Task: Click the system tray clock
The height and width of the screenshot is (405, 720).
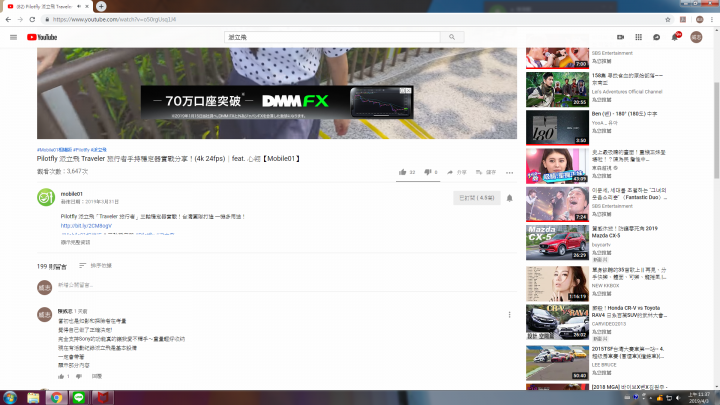Action: tap(698, 398)
